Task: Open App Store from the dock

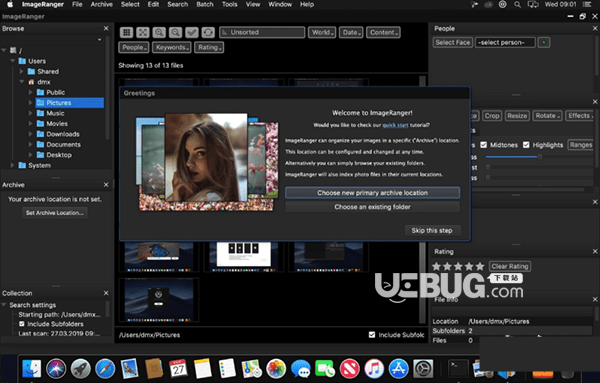Action: click(x=398, y=368)
